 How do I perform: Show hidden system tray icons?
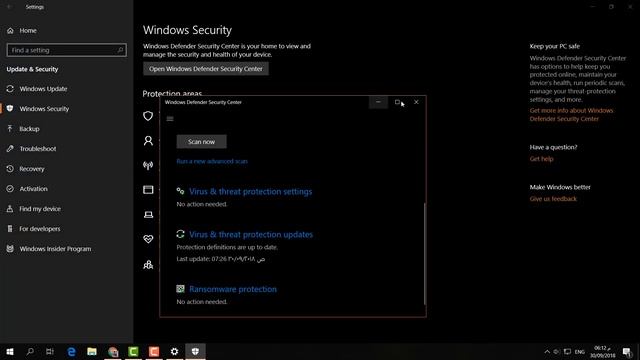(x=547, y=352)
